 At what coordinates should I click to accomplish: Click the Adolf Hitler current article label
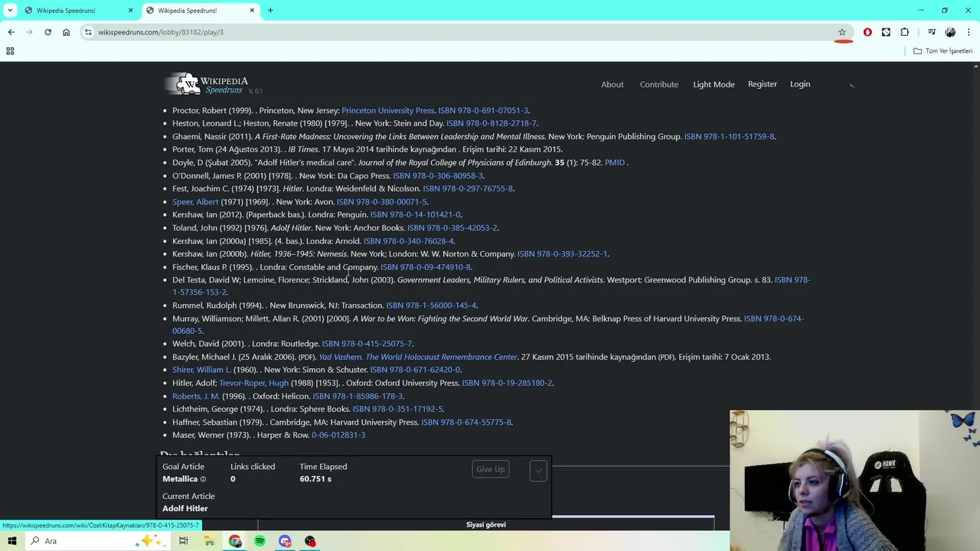tap(185, 509)
